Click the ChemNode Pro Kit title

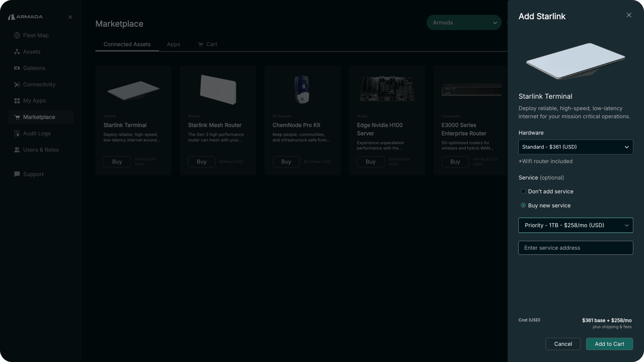(x=296, y=125)
